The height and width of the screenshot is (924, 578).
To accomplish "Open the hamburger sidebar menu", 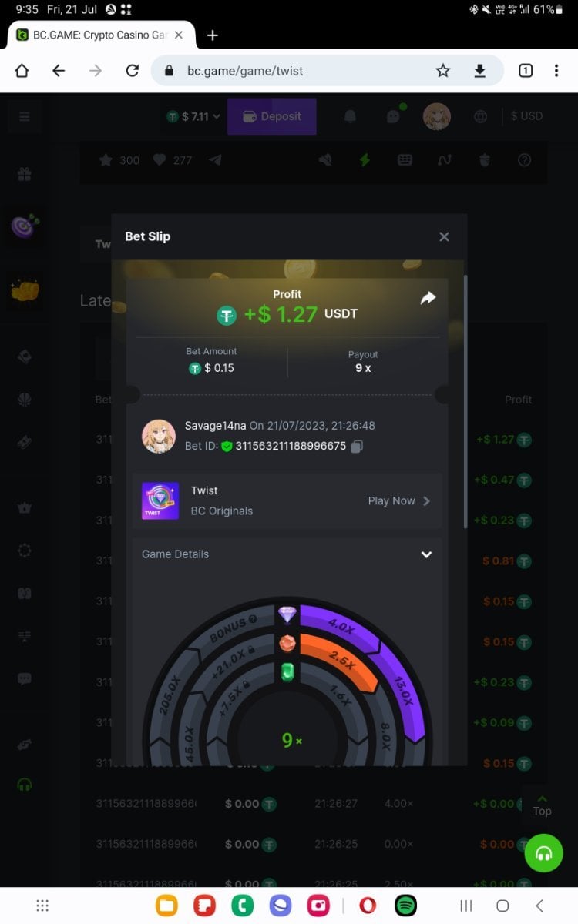I will (x=25, y=117).
